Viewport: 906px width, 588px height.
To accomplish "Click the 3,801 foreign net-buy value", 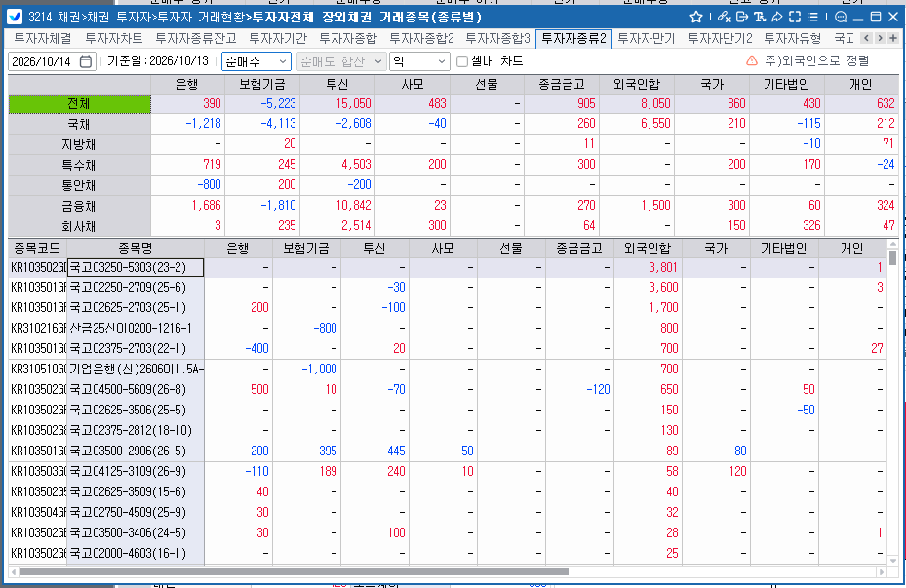I will click(x=663, y=267).
